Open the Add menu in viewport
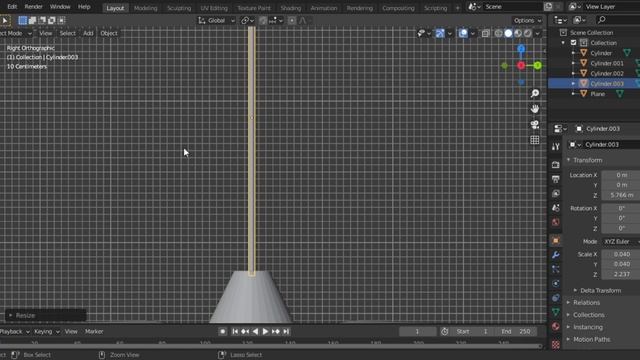Screen dimensions: 640x360 pyautogui.click(x=88, y=33)
